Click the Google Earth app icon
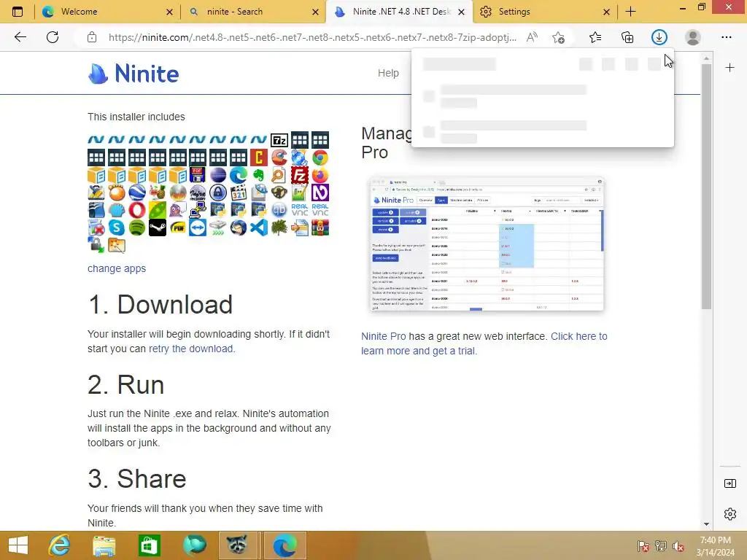747x560 pixels. click(x=136, y=192)
